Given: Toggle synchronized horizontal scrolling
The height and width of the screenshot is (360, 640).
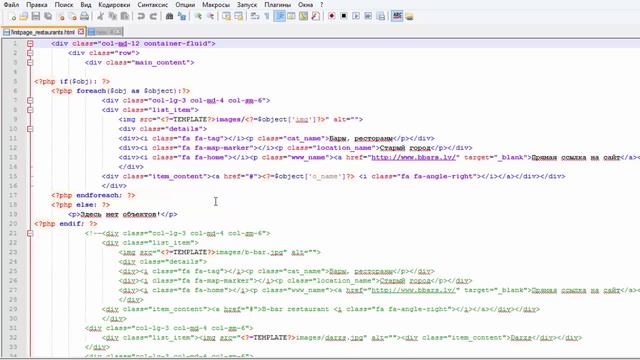Looking at the screenshot, I should (238, 16).
